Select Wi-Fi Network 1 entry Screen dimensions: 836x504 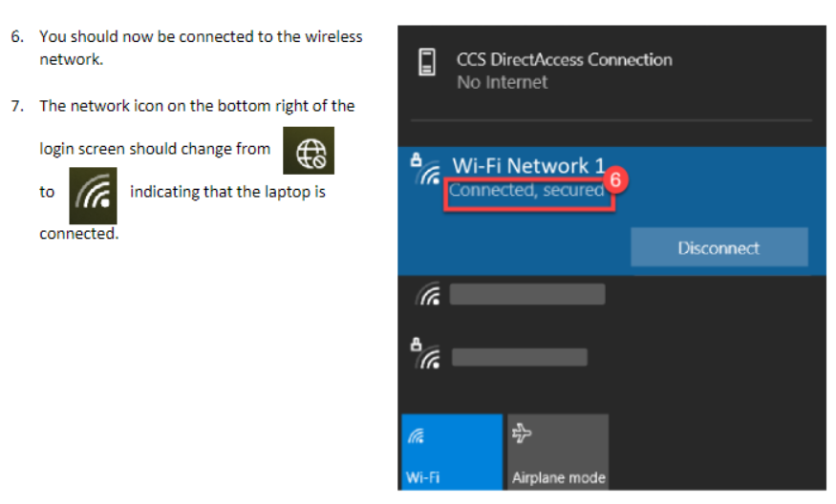(x=611, y=211)
